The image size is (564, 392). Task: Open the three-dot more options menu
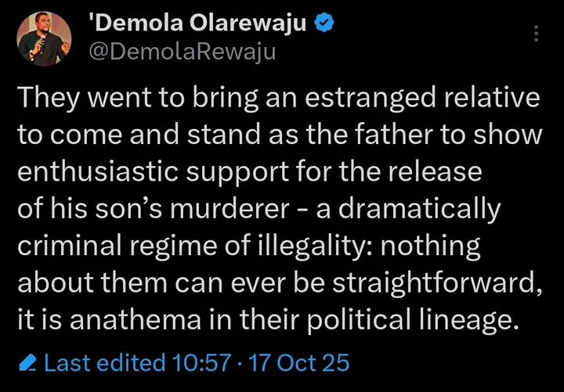[x=536, y=34]
